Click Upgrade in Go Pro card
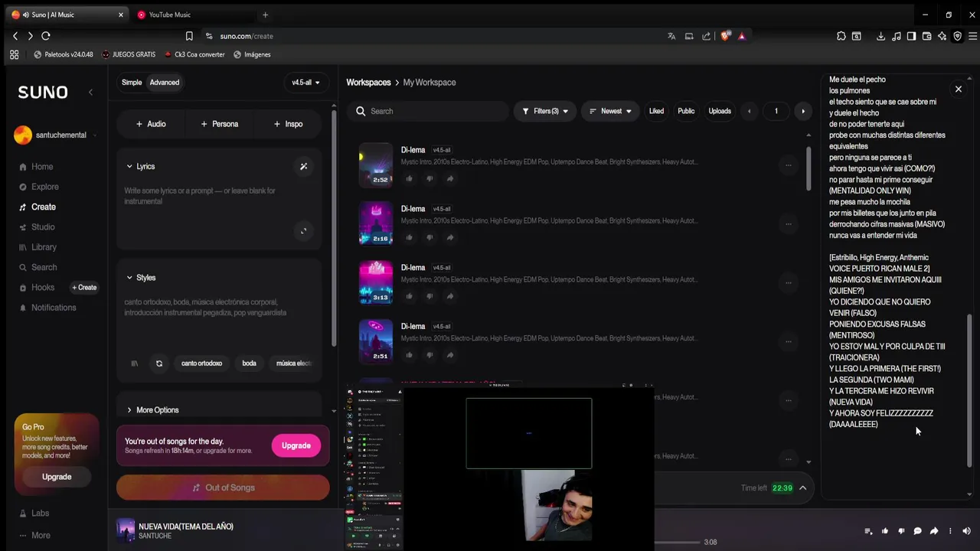This screenshot has height=551, width=980. coord(57,477)
